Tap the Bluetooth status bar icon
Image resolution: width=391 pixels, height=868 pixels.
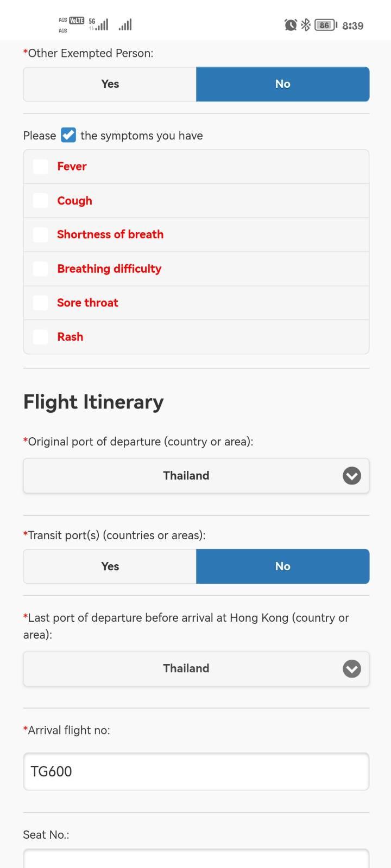coord(306,25)
